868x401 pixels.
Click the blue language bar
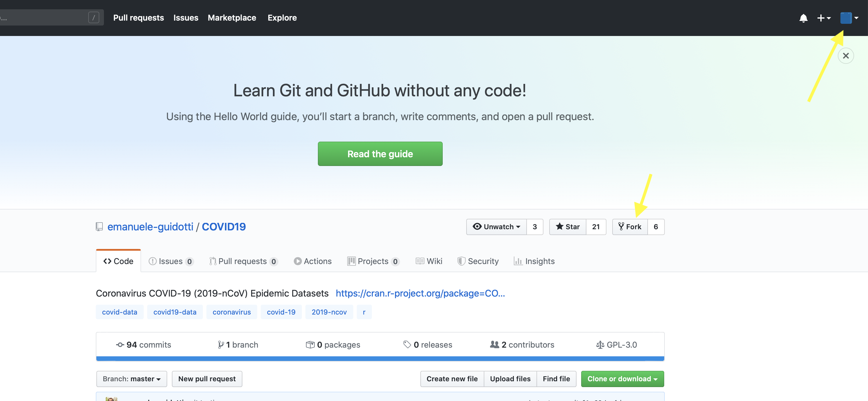(380, 359)
